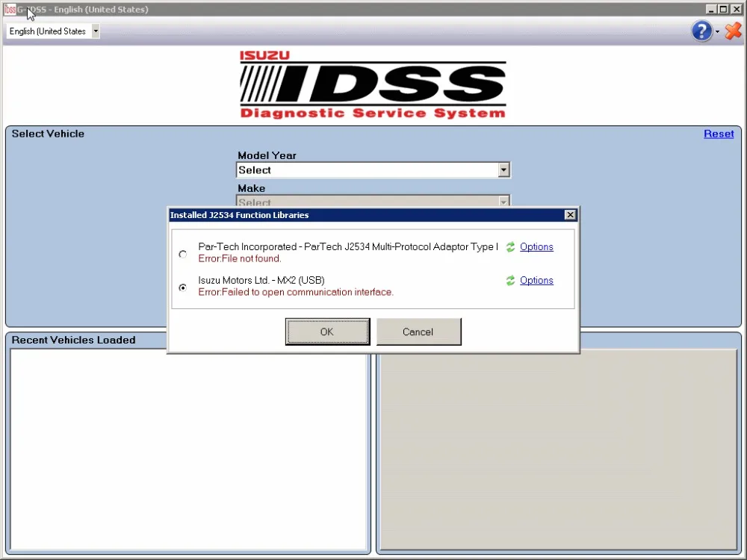Click 'Isuzu Motors Ltd. - MX2 (USB)' label
The height and width of the screenshot is (560, 747).
(x=261, y=281)
